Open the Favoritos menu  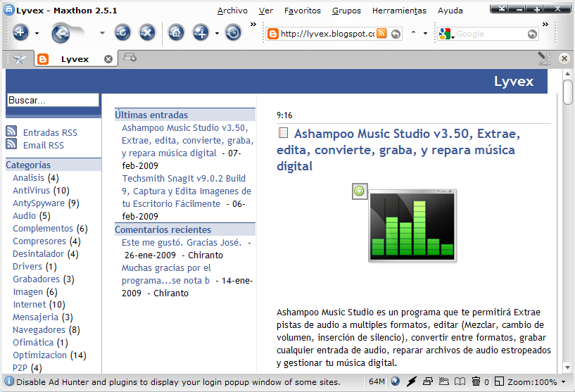click(x=303, y=11)
